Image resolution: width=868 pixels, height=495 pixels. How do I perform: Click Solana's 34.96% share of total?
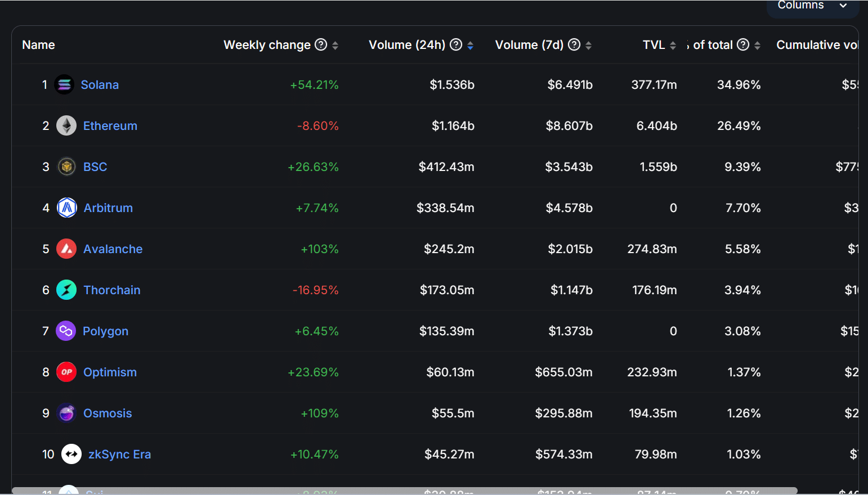point(739,84)
